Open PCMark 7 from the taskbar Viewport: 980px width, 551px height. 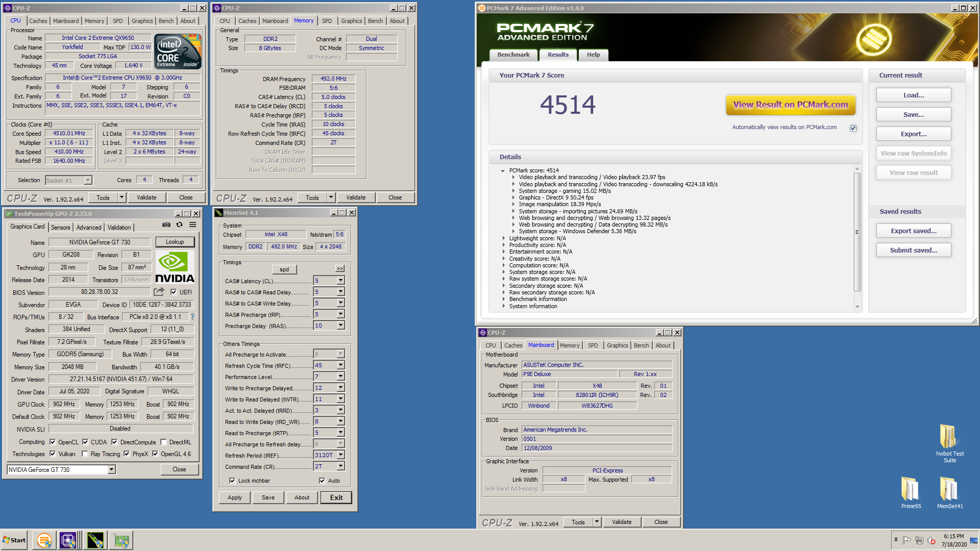point(44,540)
